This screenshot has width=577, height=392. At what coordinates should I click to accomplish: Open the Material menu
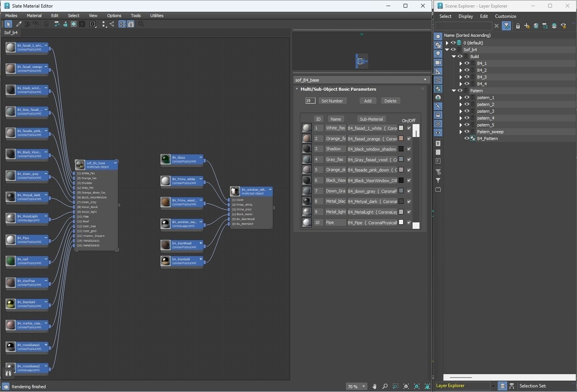click(34, 16)
